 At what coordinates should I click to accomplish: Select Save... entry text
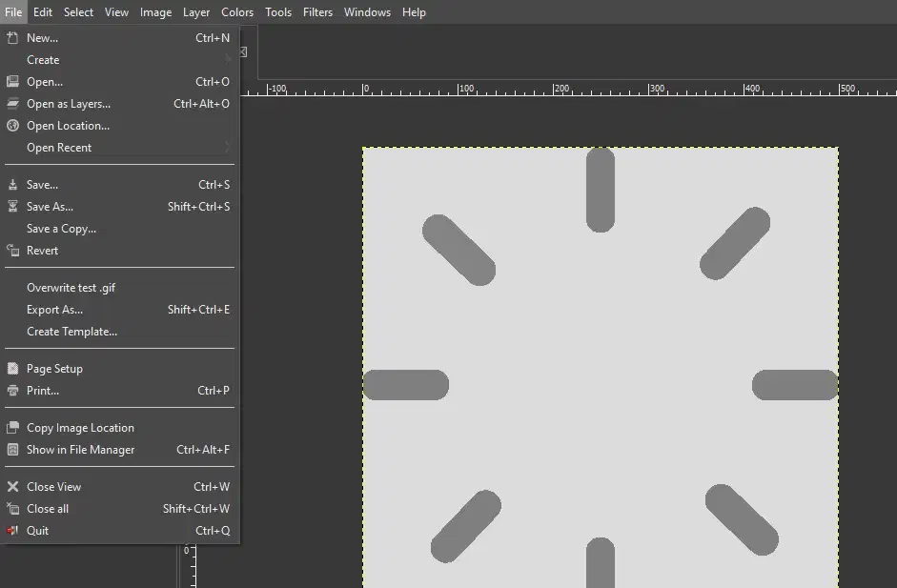coord(42,185)
